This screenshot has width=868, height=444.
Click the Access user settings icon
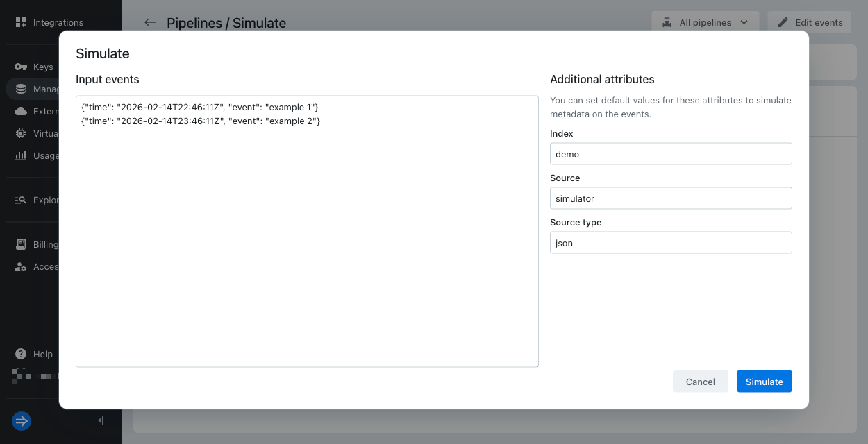coord(21,266)
